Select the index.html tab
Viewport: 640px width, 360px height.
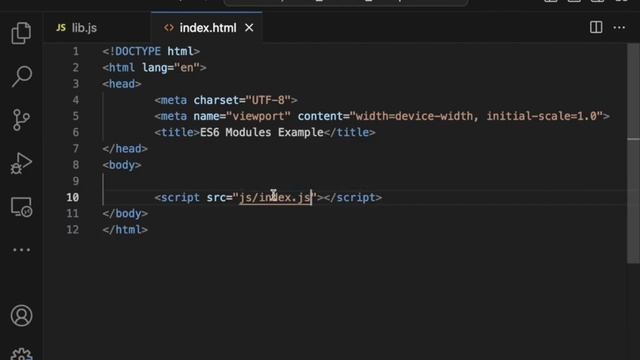pyautogui.click(x=208, y=28)
